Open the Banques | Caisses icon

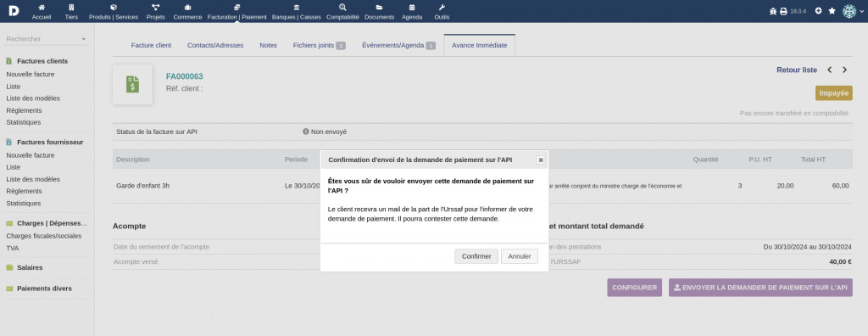point(297,7)
